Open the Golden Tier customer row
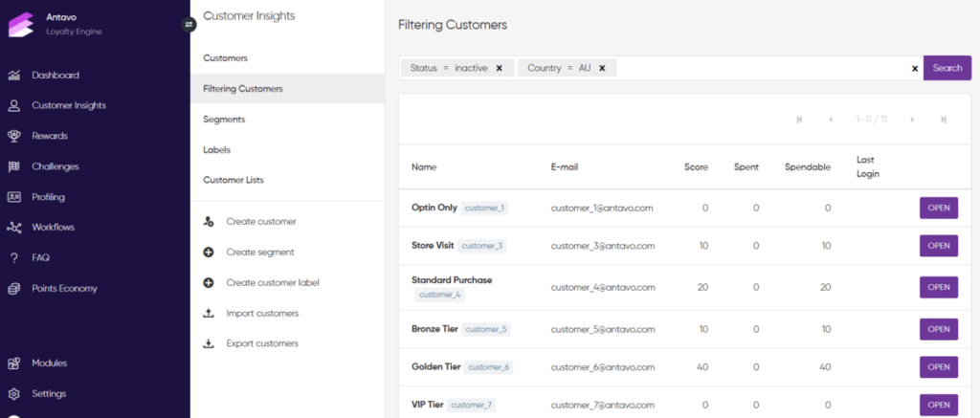Screen dimensions: 980x418 [x=938, y=366]
